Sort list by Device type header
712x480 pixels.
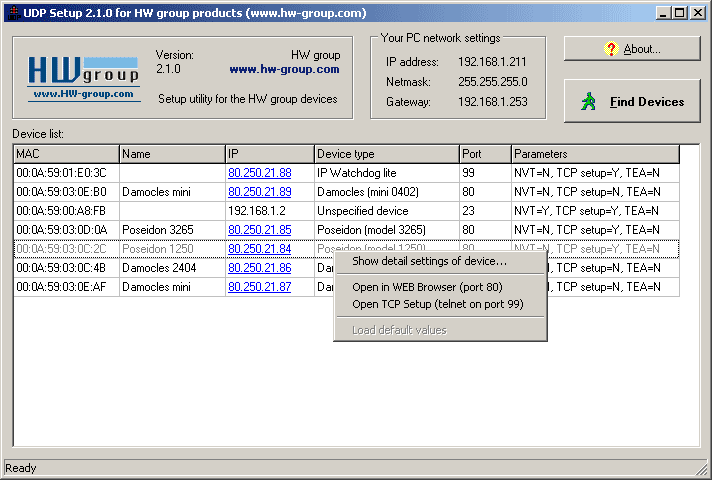(x=386, y=154)
